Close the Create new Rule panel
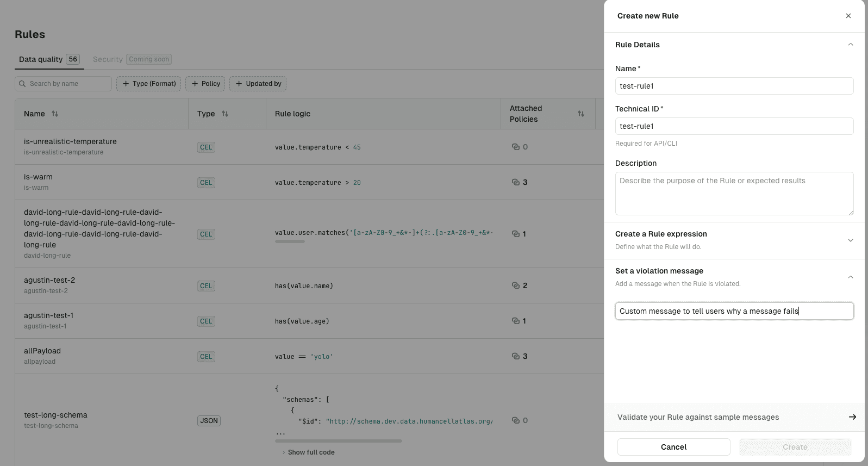Viewport: 868px width, 466px height. point(848,16)
